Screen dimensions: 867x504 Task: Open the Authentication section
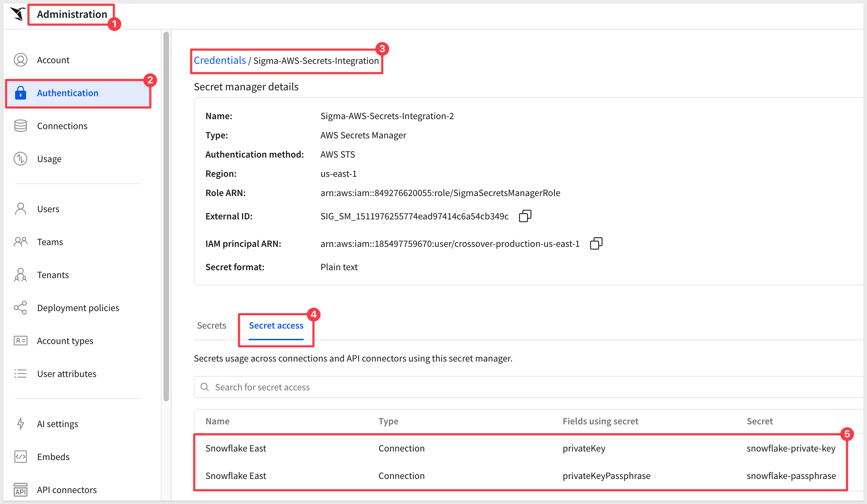click(78, 93)
